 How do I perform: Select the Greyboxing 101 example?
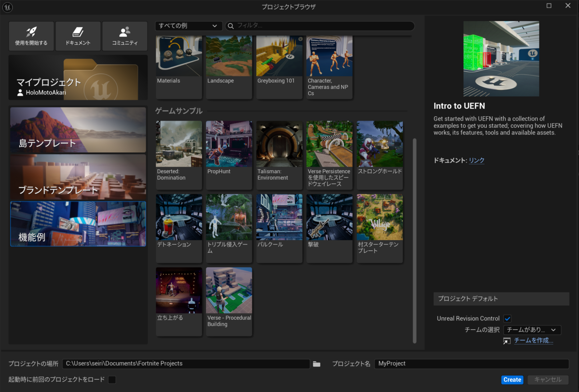(x=279, y=67)
